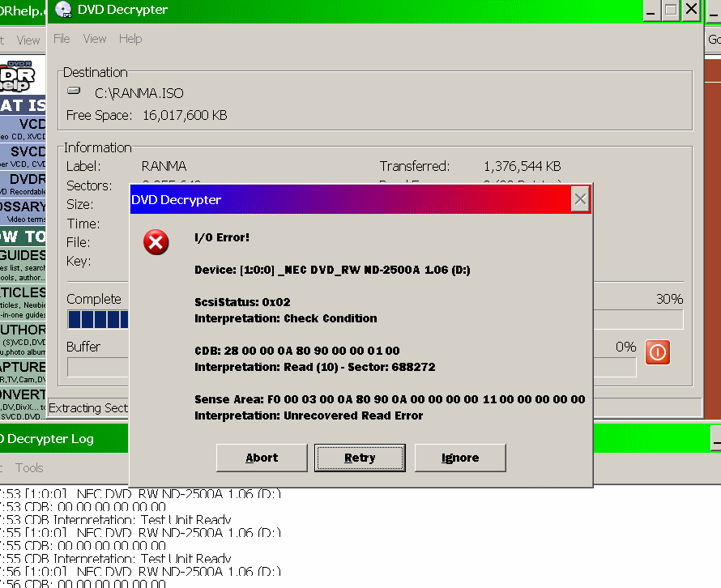Open the Help menu in DVD Decrypter
Viewport: 721px width, 588px height.
click(130, 39)
